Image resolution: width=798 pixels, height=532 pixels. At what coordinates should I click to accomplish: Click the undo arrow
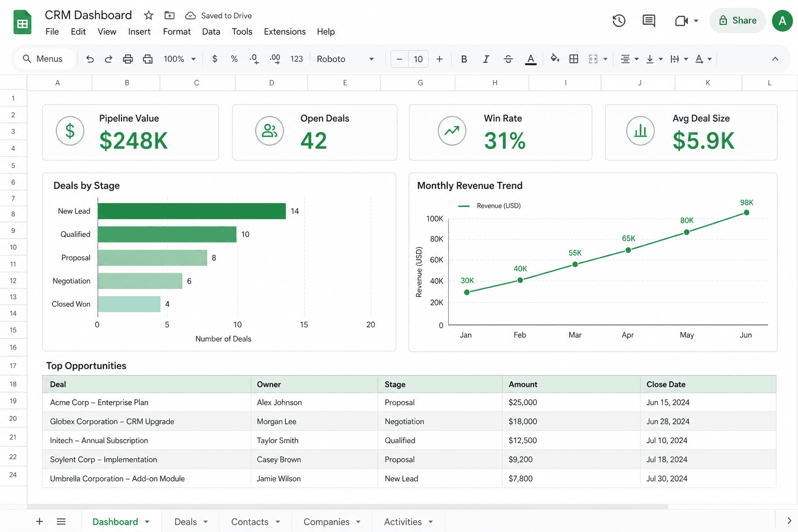(x=90, y=59)
